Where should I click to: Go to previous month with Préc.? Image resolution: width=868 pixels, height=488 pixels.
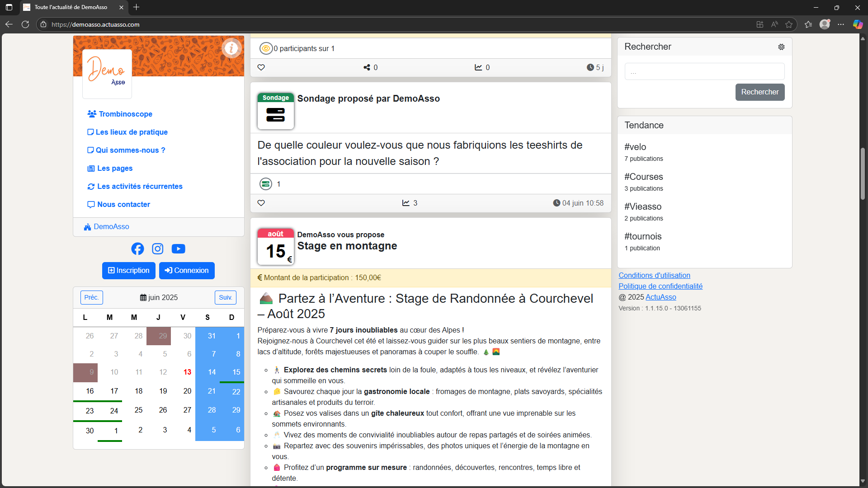91,297
